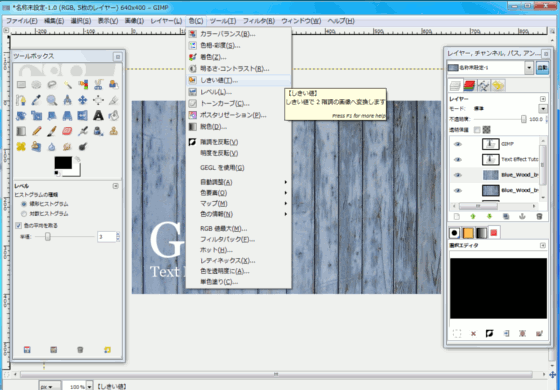
Task: Delete the selected layer with trash button
Action: [x=539, y=216]
